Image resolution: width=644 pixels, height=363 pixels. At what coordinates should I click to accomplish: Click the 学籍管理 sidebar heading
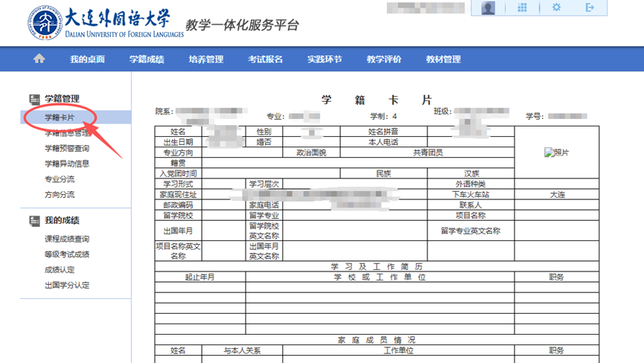(x=62, y=99)
